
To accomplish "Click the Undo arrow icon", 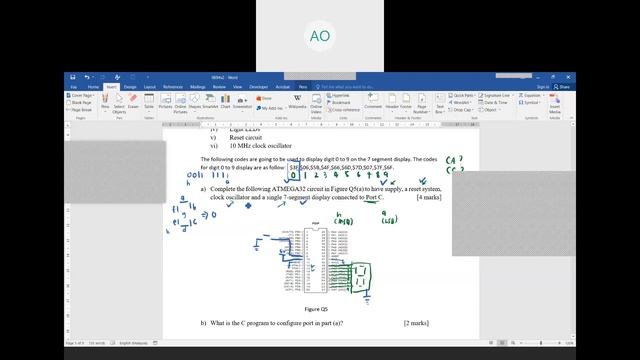I will tap(87, 77).
